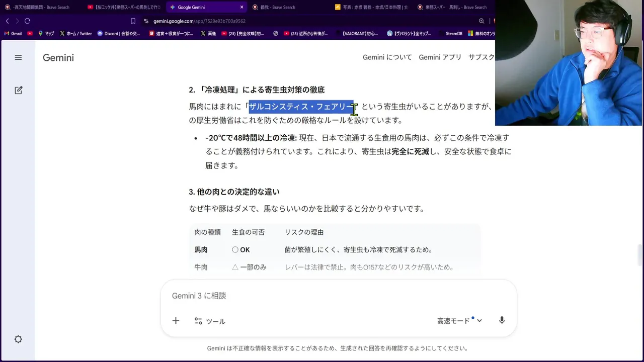Click the table header 'リスクの理由'

click(304, 232)
